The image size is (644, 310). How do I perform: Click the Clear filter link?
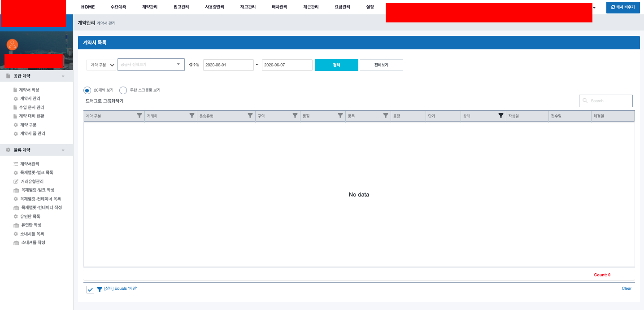627,288
